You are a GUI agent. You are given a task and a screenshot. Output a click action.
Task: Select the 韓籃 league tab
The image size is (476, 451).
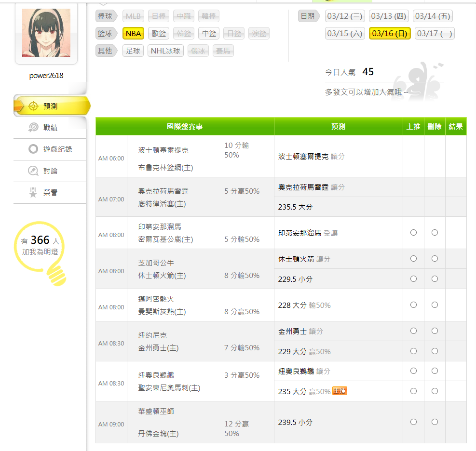(184, 33)
